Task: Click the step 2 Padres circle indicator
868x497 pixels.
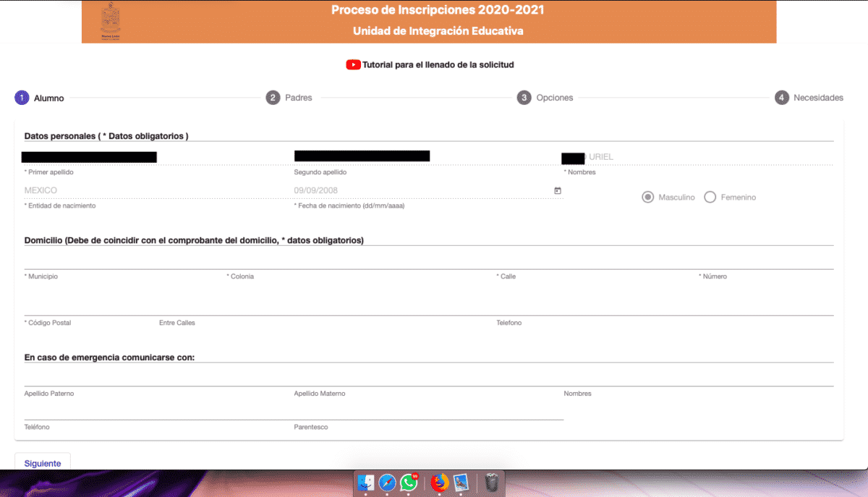Action: (272, 97)
